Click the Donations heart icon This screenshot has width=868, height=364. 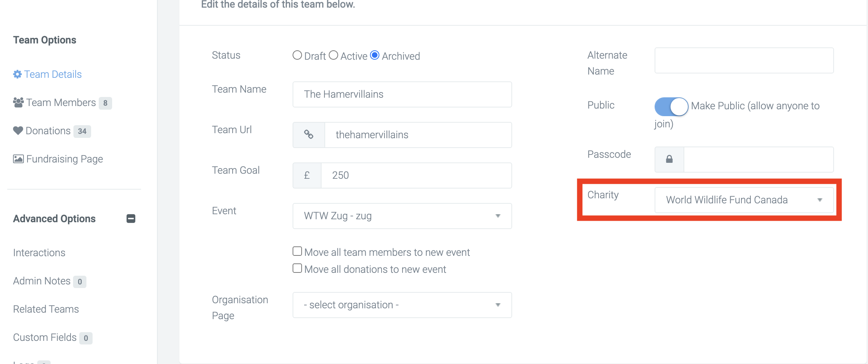[18, 131]
